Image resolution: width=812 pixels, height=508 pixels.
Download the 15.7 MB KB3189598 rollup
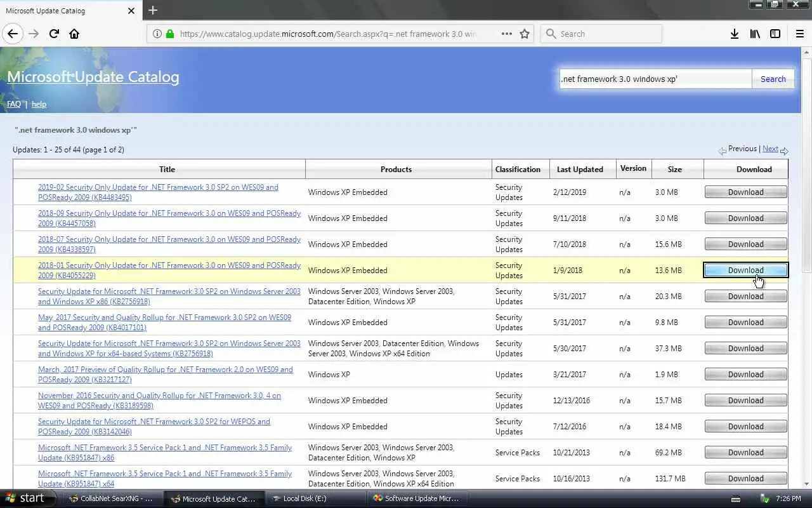745,401
